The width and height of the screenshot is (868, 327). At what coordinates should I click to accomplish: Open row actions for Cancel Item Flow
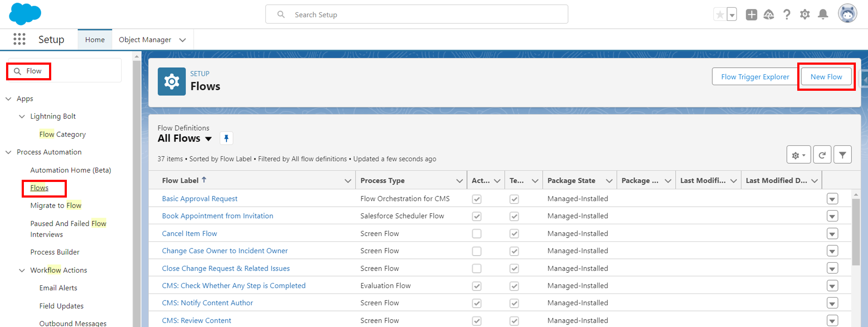pyautogui.click(x=832, y=234)
